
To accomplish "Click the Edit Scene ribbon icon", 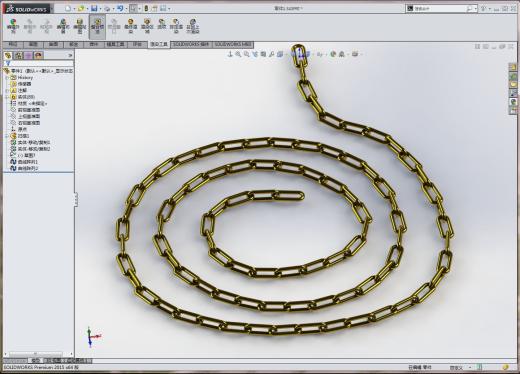I will 63,26.
